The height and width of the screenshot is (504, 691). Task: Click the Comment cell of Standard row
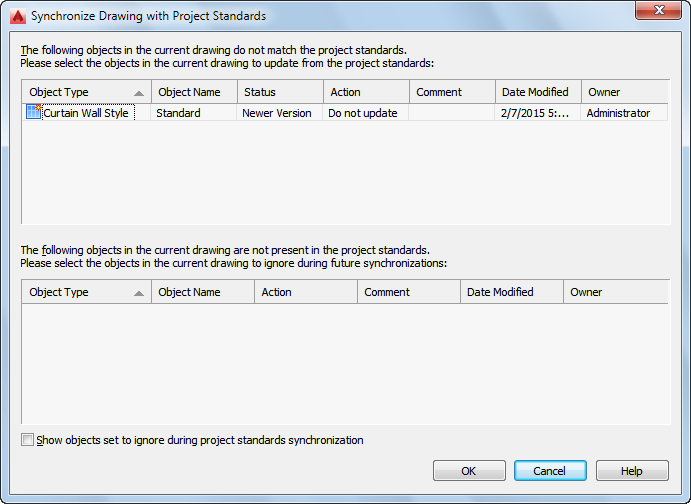(451, 113)
